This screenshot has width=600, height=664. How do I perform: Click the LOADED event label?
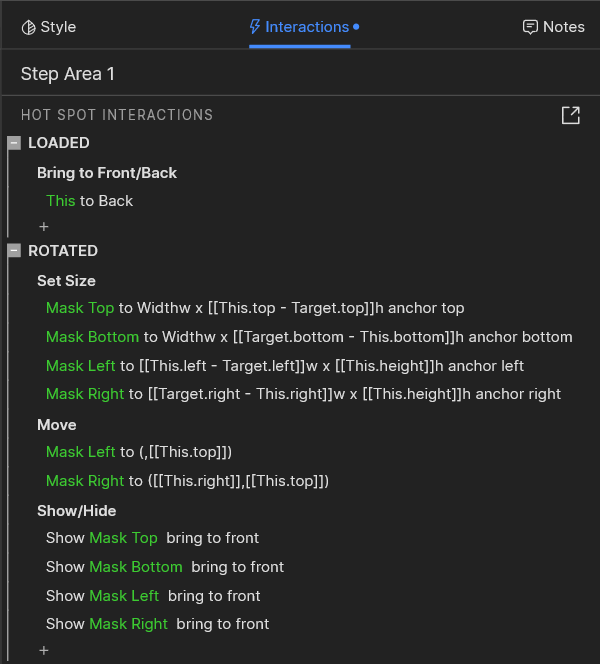pyautogui.click(x=59, y=143)
